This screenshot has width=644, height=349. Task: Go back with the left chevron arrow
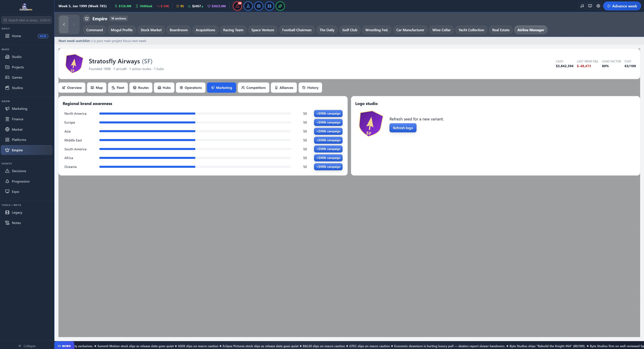click(64, 24)
